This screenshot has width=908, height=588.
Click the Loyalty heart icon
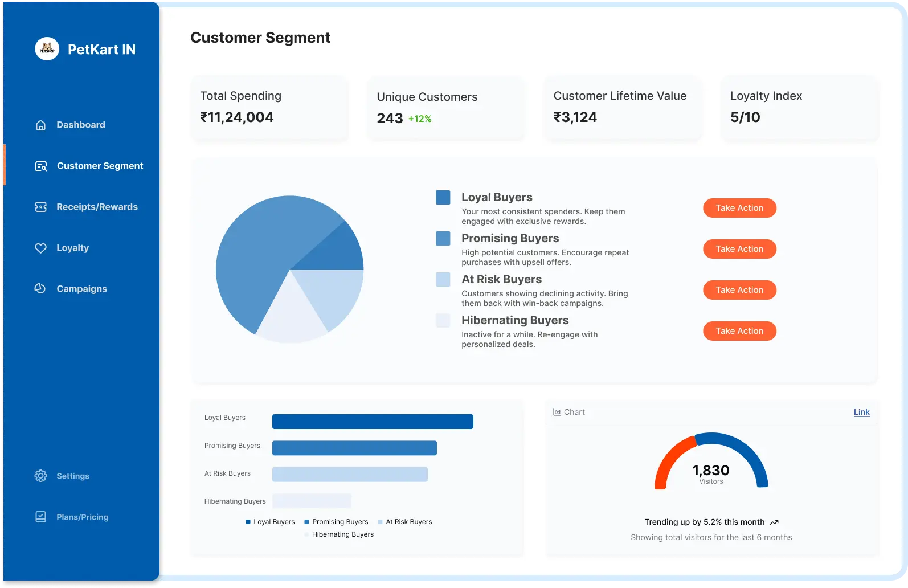[40, 248]
